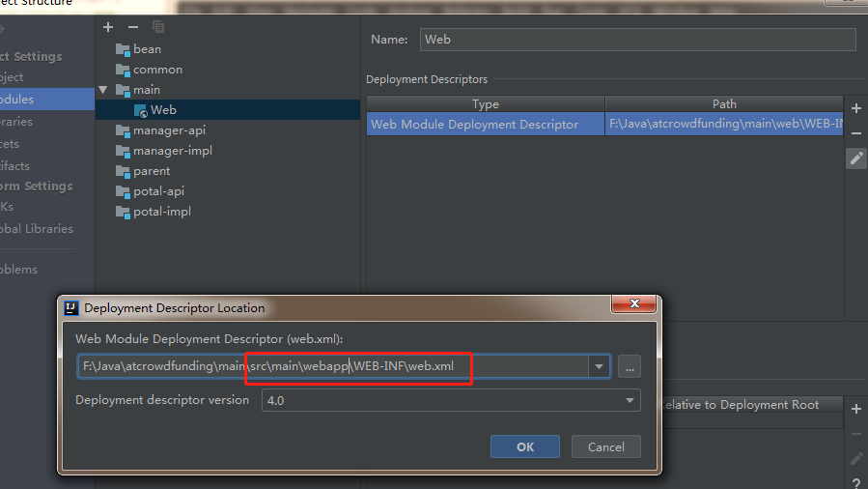Edit deployment descriptor with pencil icon

[x=856, y=158]
